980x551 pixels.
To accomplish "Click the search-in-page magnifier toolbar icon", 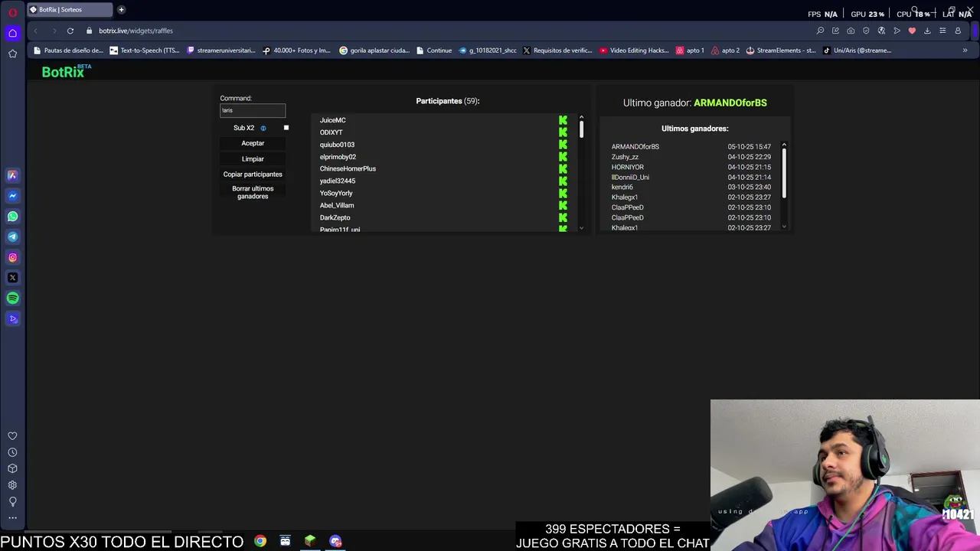I will pyautogui.click(x=820, y=31).
